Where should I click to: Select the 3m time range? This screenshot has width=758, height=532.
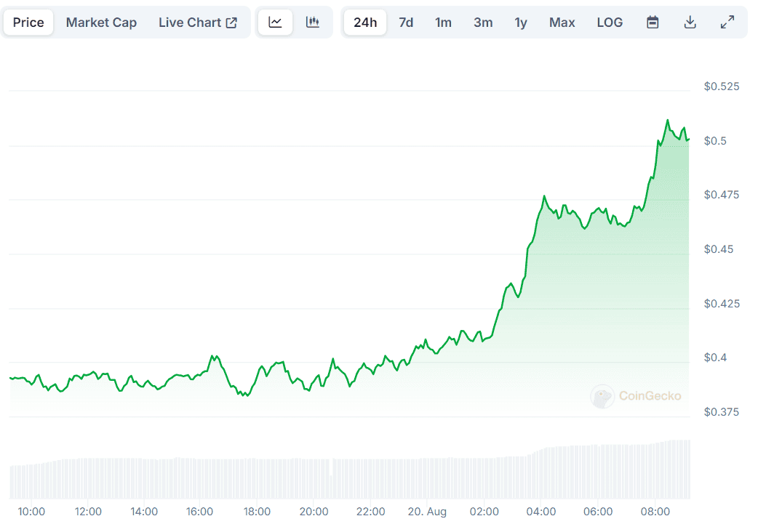(x=483, y=23)
